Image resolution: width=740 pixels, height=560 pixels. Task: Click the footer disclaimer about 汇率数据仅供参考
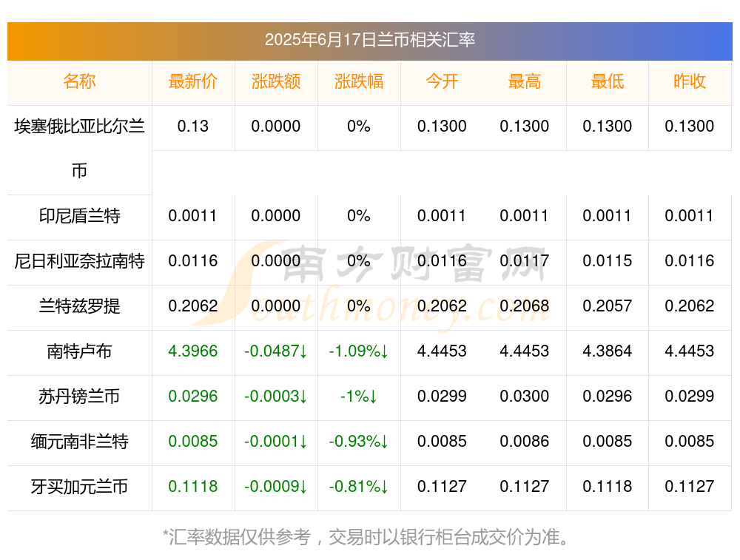click(x=367, y=537)
